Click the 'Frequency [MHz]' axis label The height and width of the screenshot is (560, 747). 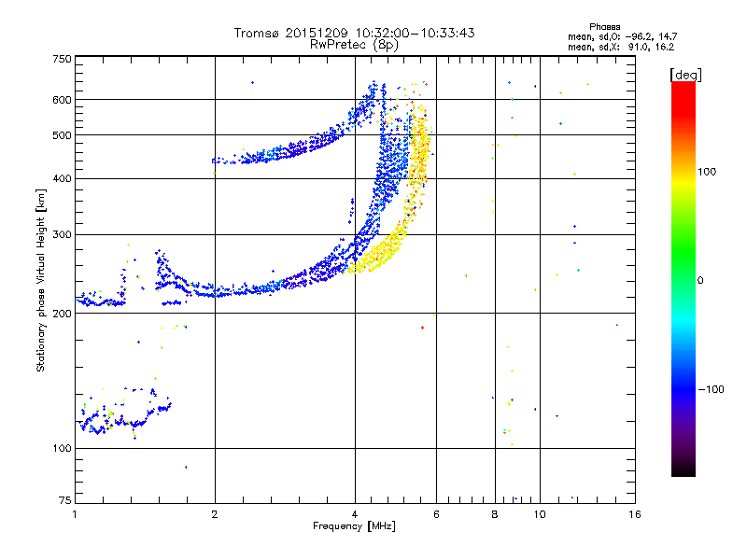pos(354,526)
